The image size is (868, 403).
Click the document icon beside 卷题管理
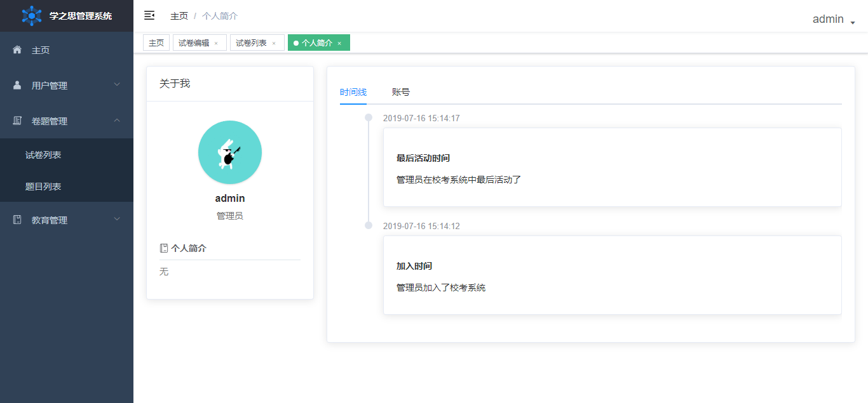17,121
